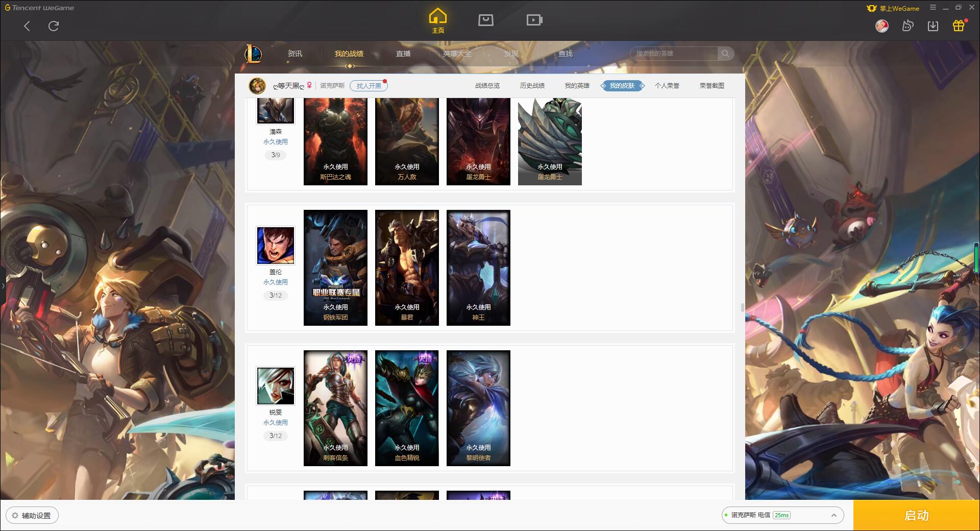Screen dimensions: 980x531
Task: Switch to the 直播 tab
Action: 403,54
